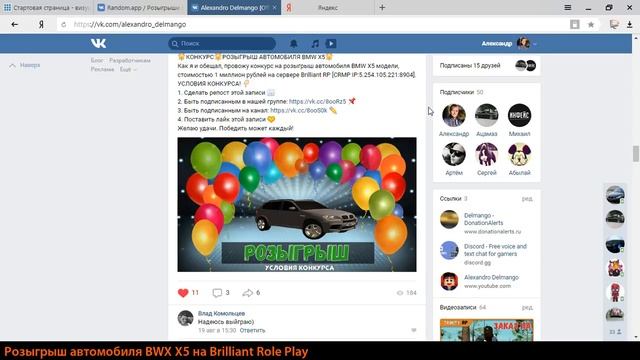Viewport: 640px width, 360px height.
Task: Open the 'Блог' footer link
Action: [97, 60]
